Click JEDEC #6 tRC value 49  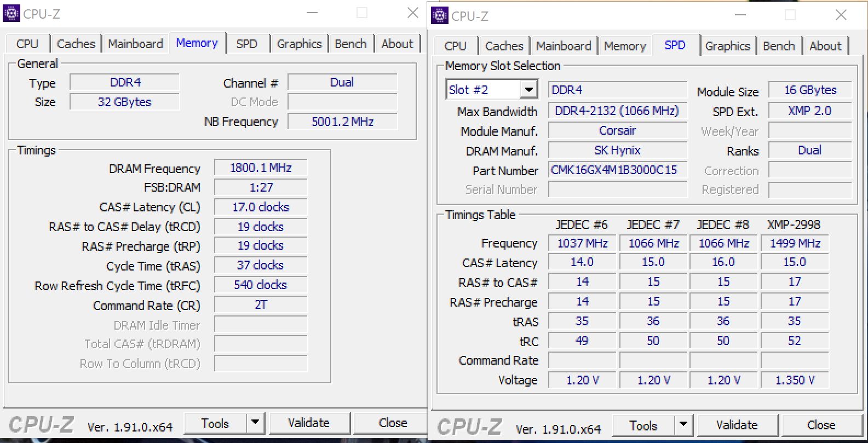(x=582, y=341)
